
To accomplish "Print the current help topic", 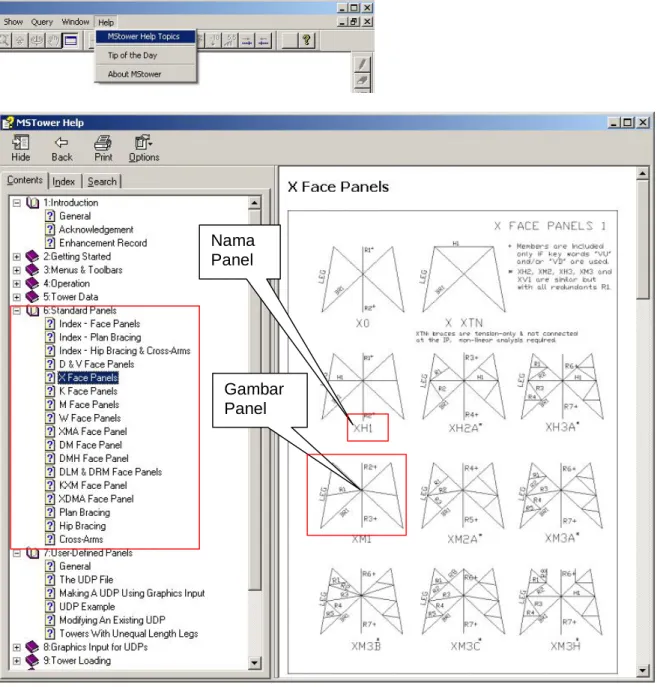I will 103,149.
